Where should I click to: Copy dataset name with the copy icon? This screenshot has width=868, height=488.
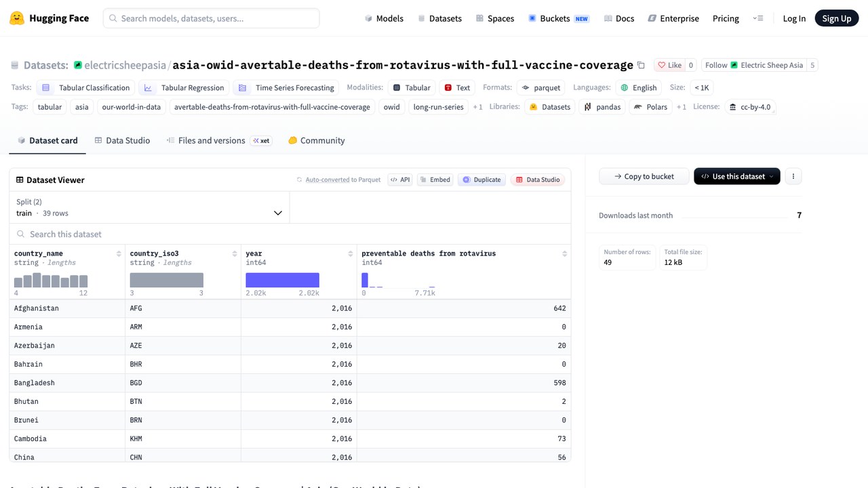pos(641,65)
